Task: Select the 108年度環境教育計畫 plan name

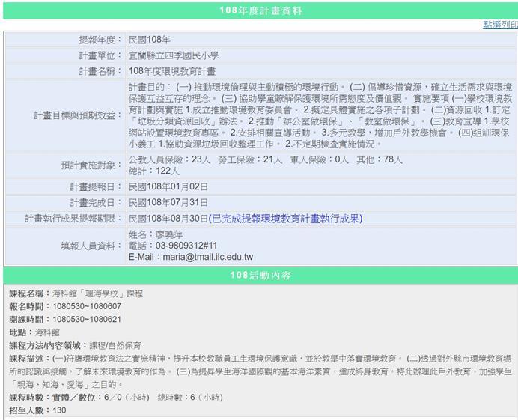Action: [x=171, y=71]
